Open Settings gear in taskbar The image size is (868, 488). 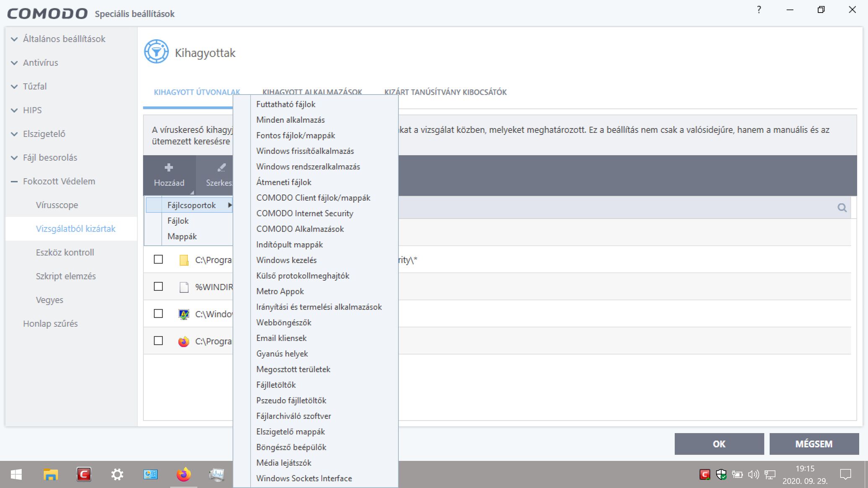(117, 474)
